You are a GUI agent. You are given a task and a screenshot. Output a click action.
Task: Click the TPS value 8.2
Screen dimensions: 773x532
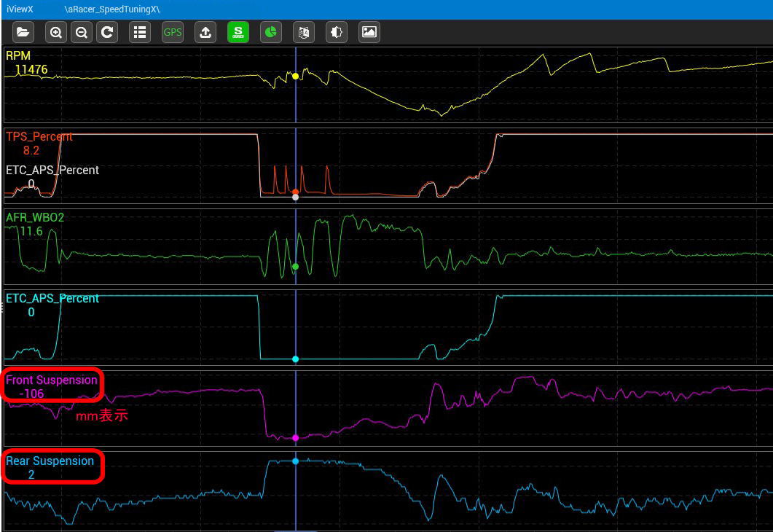[31, 150]
